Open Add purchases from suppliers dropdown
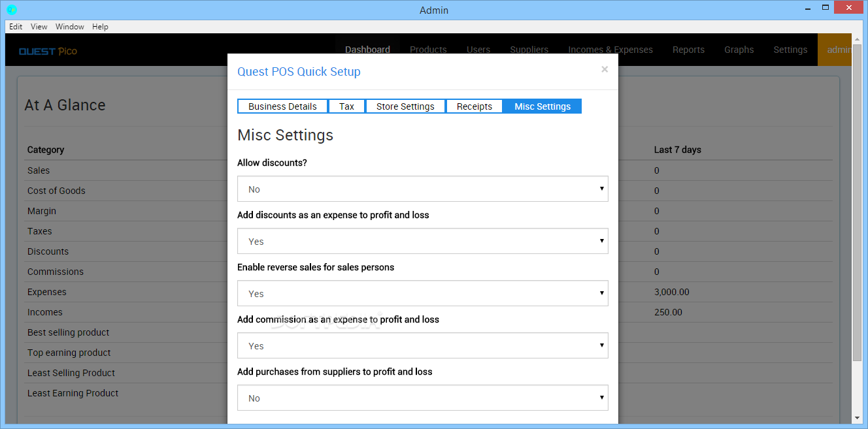This screenshot has width=868, height=429. [423, 398]
